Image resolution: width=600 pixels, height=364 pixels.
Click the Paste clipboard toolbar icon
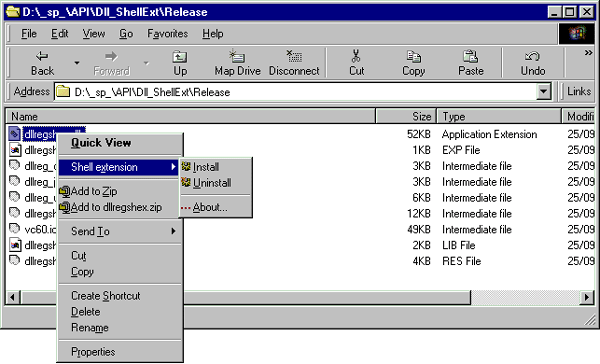tap(470, 57)
